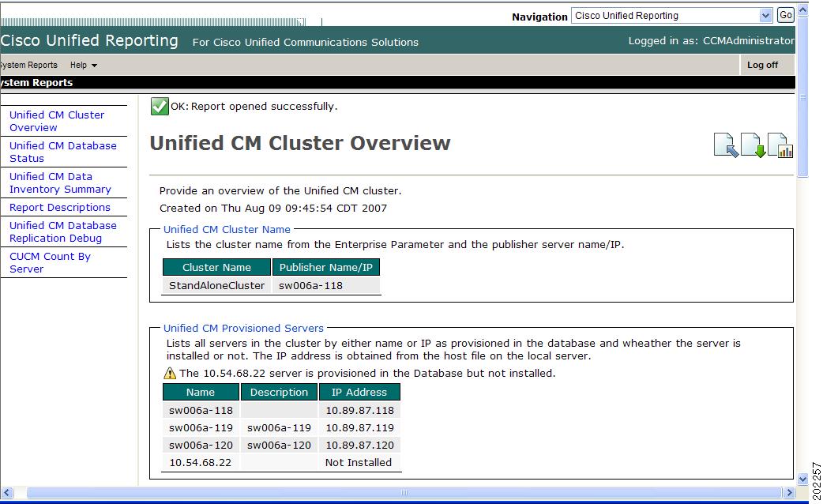Select the publisher sw006a-118 cell in cluster table
This screenshot has height=504, width=823.
point(326,286)
